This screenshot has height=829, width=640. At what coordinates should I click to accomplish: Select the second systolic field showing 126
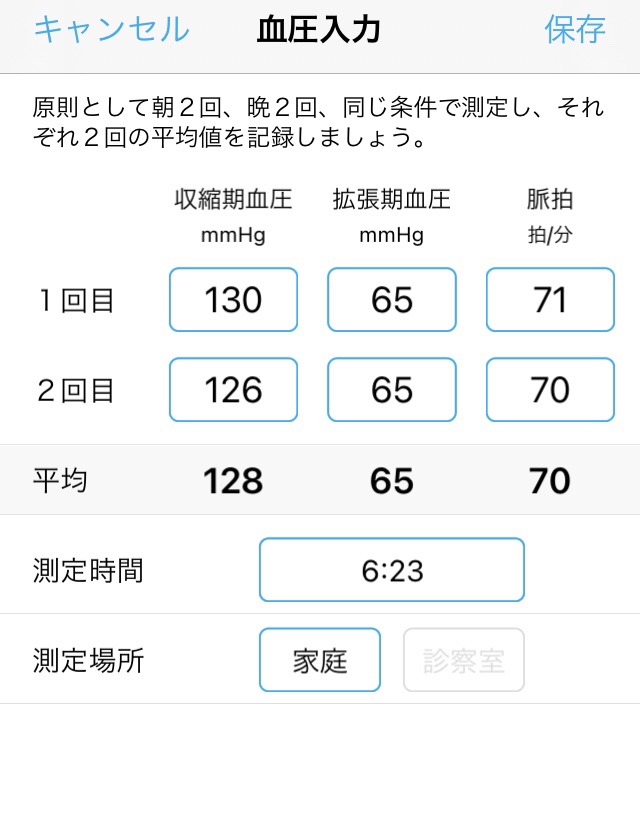click(x=234, y=390)
